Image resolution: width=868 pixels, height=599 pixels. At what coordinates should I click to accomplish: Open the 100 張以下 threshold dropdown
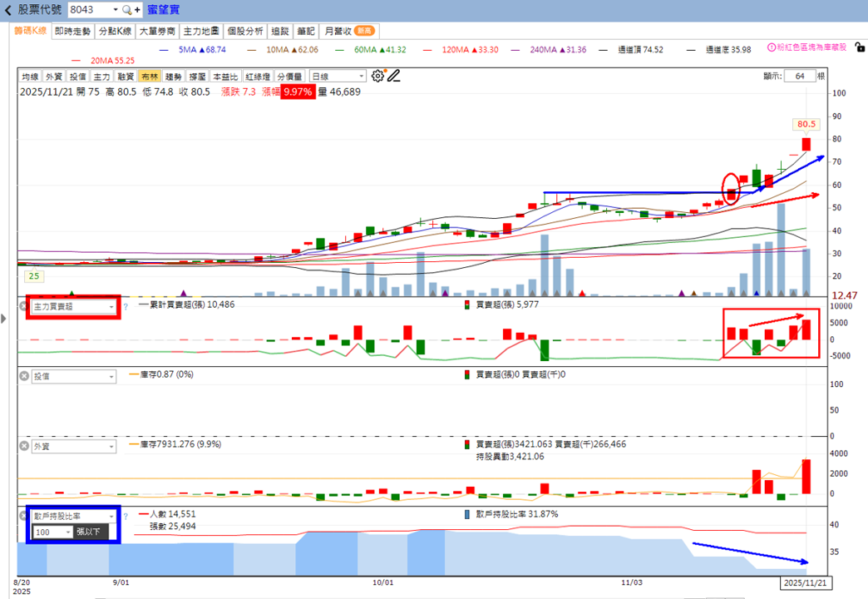(x=53, y=532)
